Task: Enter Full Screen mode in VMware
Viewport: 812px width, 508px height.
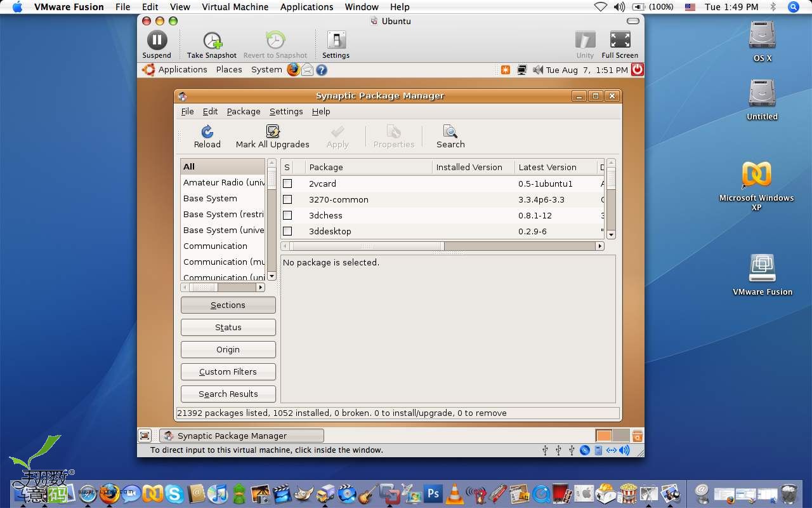Action: [x=620, y=40]
